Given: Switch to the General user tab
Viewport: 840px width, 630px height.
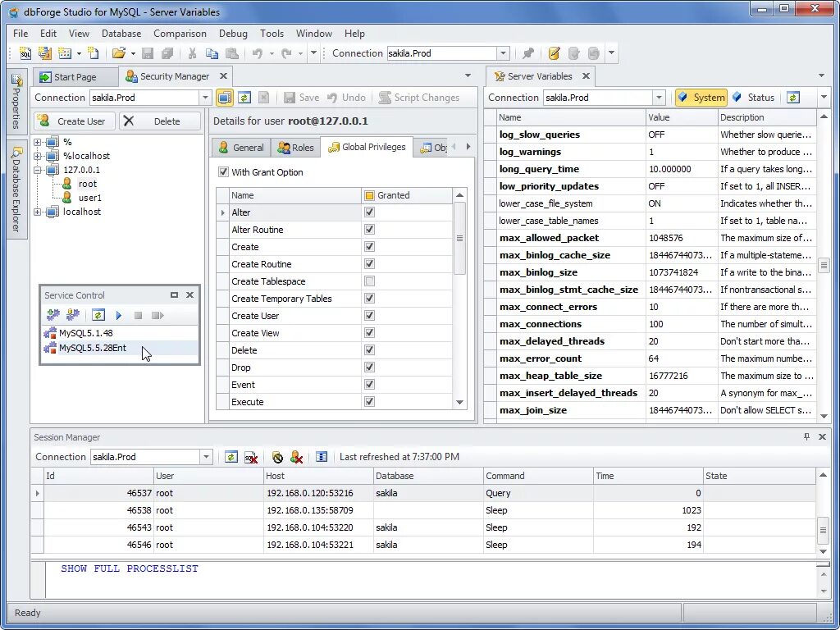Looking at the screenshot, I should click(x=241, y=148).
